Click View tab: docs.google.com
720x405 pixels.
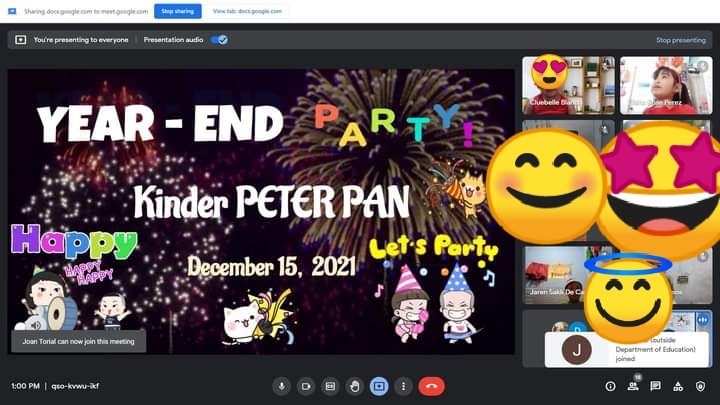pos(247,11)
